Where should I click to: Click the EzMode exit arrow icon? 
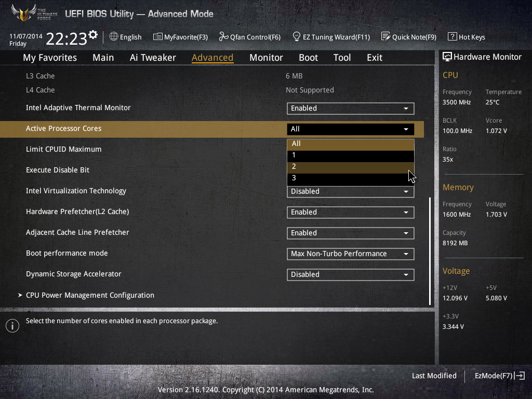520,376
